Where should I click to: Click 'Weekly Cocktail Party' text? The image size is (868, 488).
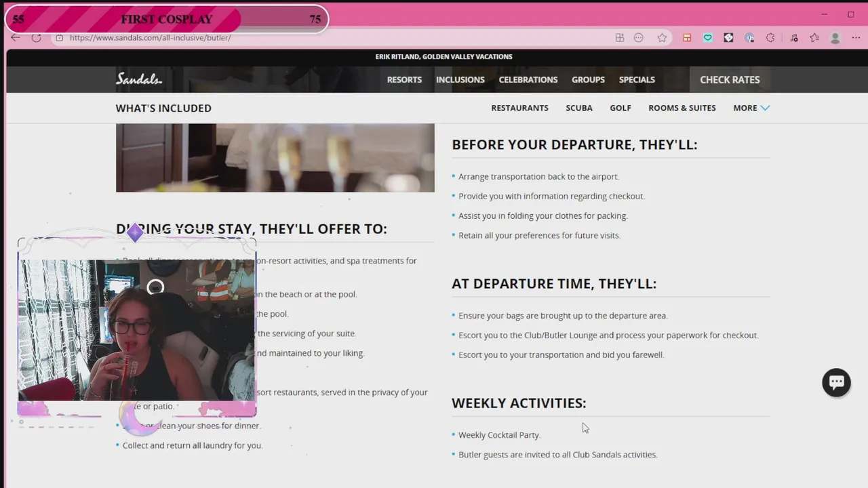[x=499, y=435]
